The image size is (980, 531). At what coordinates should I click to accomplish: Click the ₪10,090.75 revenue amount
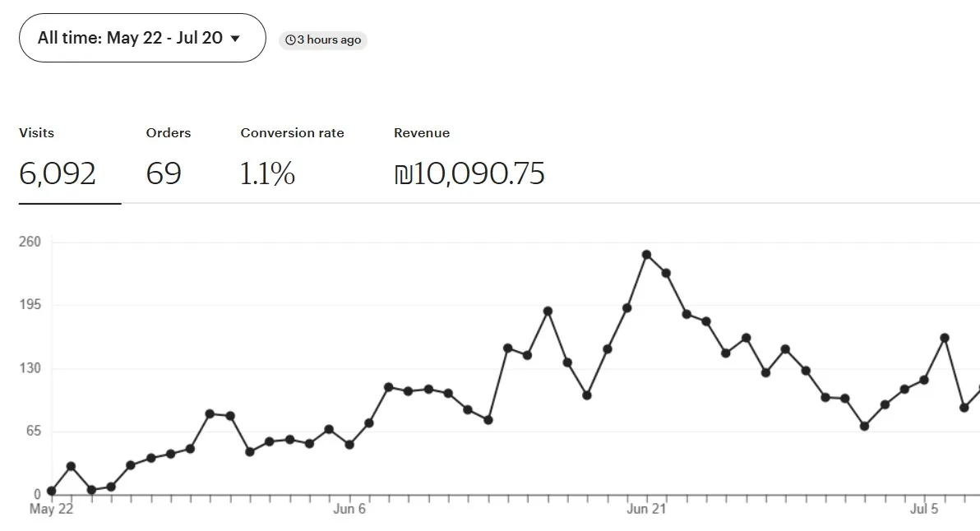pos(469,174)
